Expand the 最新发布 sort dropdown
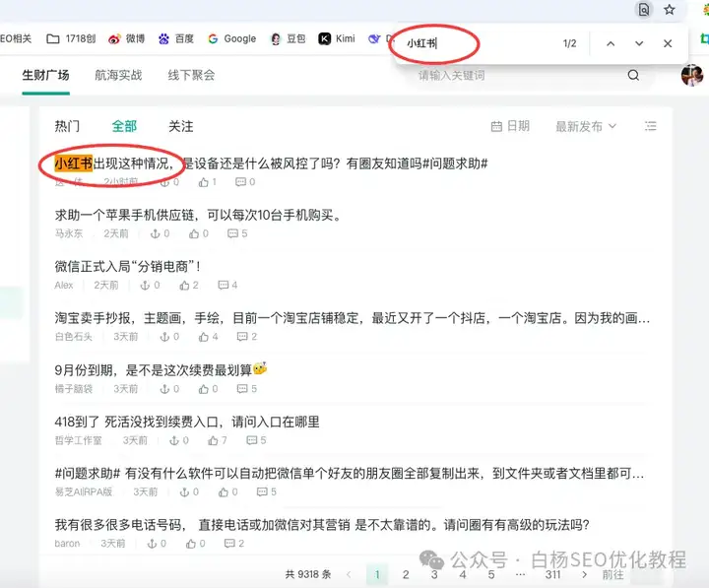This screenshot has height=588, width=709. [586, 126]
